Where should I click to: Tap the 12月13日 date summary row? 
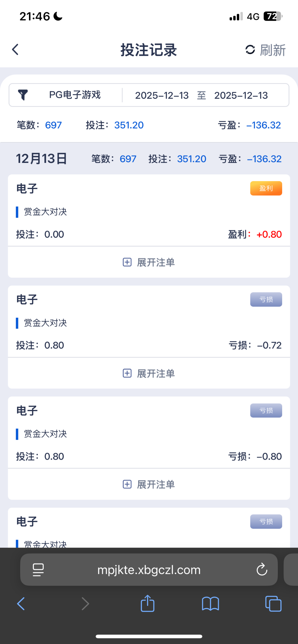(x=41, y=159)
